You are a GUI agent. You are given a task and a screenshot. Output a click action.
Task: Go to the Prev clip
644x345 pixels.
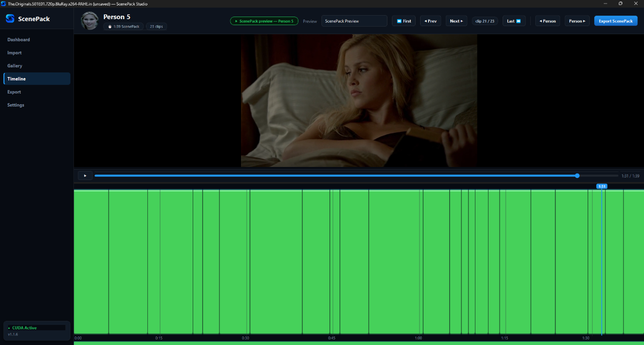point(431,21)
